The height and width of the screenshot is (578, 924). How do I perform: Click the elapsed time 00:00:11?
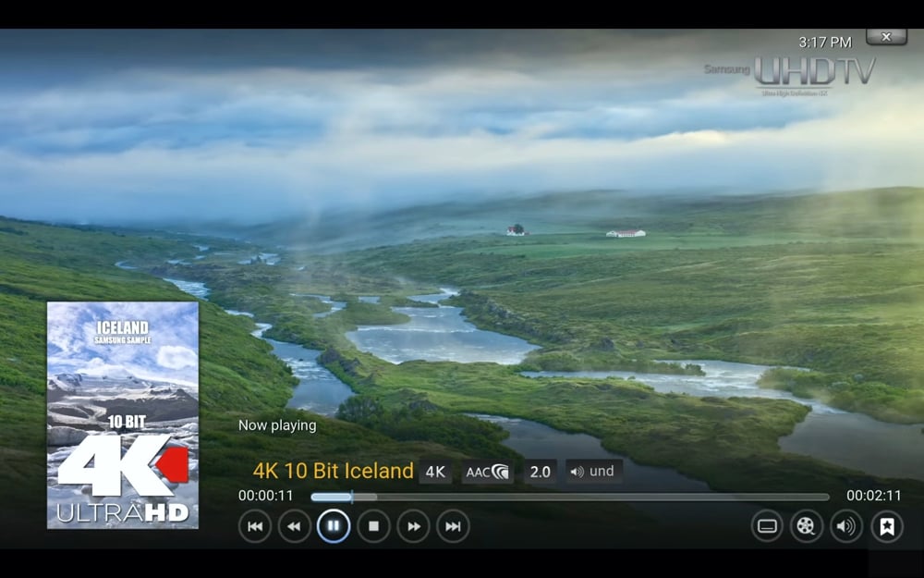266,496
